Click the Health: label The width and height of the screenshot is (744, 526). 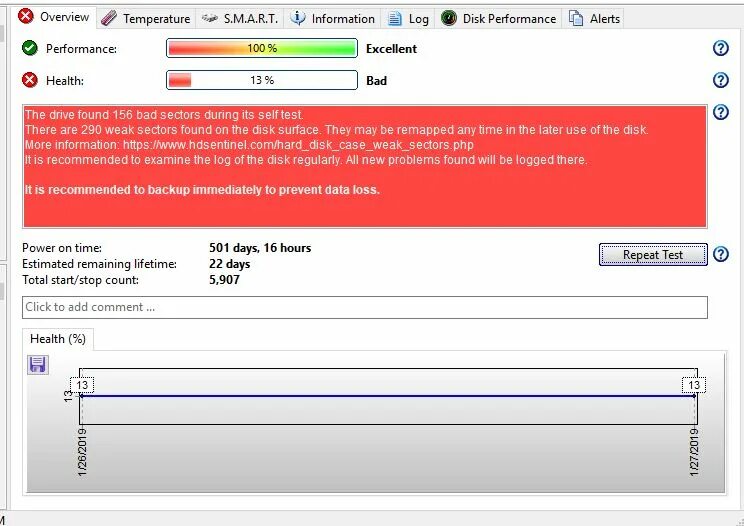point(65,81)
